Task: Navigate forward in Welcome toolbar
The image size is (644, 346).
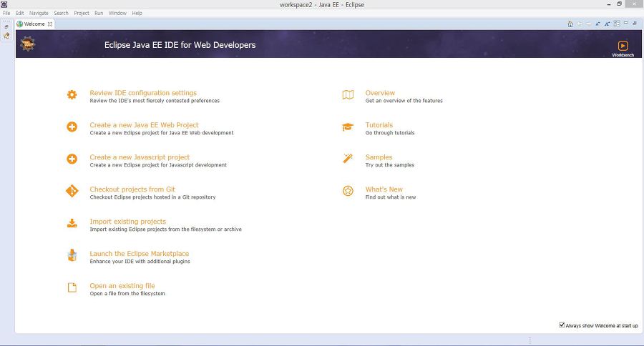Action: click(x=589, y=24)
